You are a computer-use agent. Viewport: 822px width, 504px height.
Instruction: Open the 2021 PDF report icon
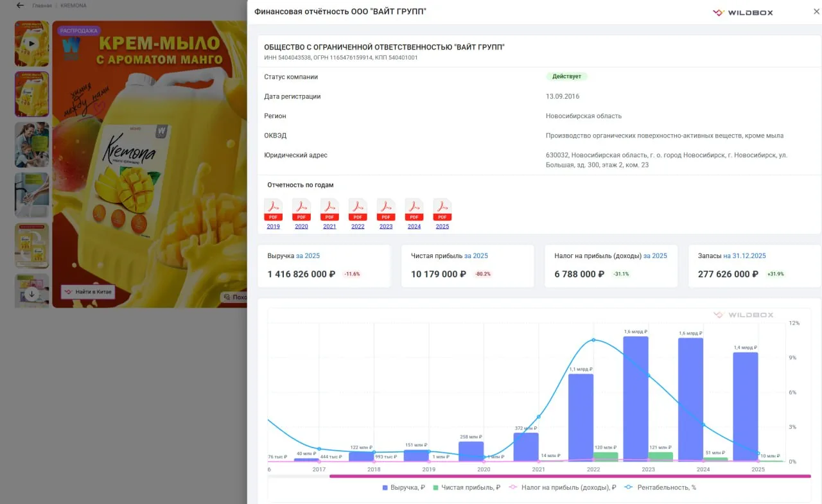(329, 209)
